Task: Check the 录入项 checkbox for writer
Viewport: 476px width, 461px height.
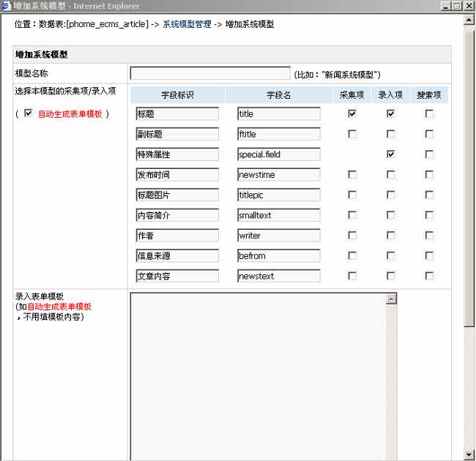Action: (x=390, y=236)
